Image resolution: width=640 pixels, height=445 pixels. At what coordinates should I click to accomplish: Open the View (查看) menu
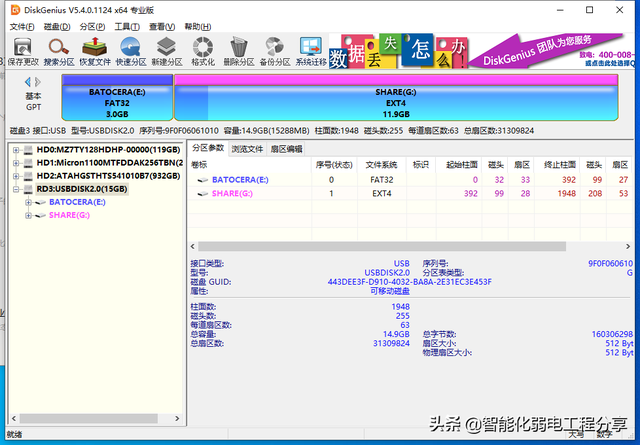(x=162, y=27)
